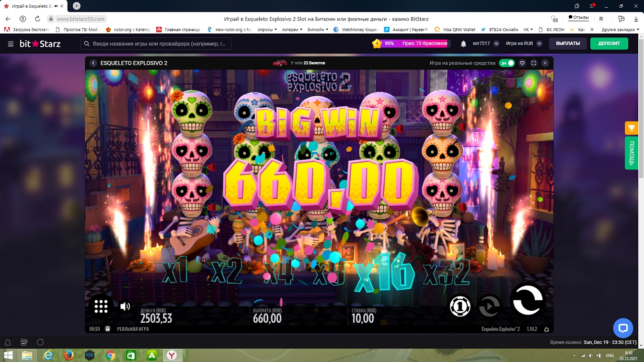
Task: Switch the game to fullscreen mode
Action: pos(534,63)
